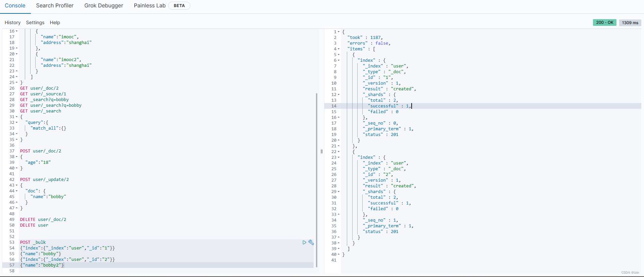
Task: Click the "_seq_no" : 1 response line
Action: (x=380, y=220)
